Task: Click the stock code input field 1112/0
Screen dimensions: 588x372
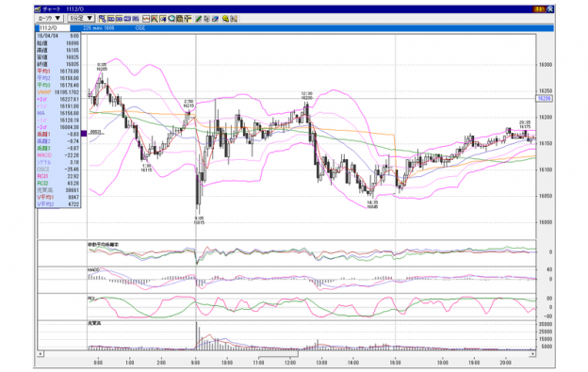Action: (54, 28)
